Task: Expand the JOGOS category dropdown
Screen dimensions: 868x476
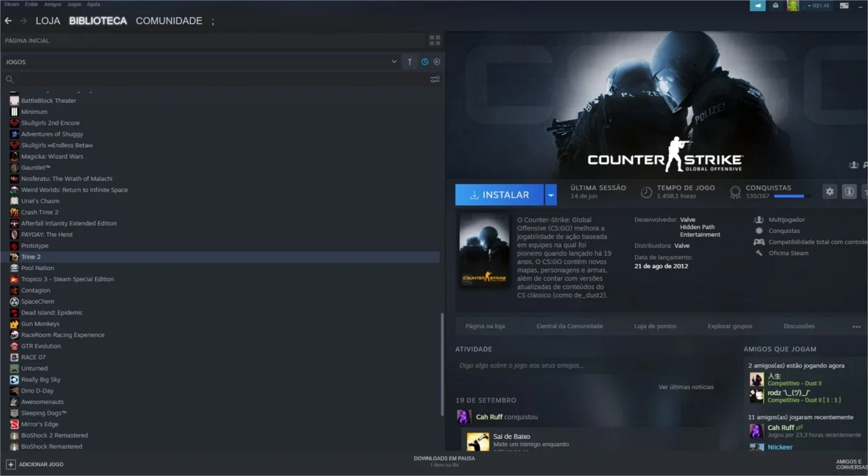Action: (x=394, y=62)
